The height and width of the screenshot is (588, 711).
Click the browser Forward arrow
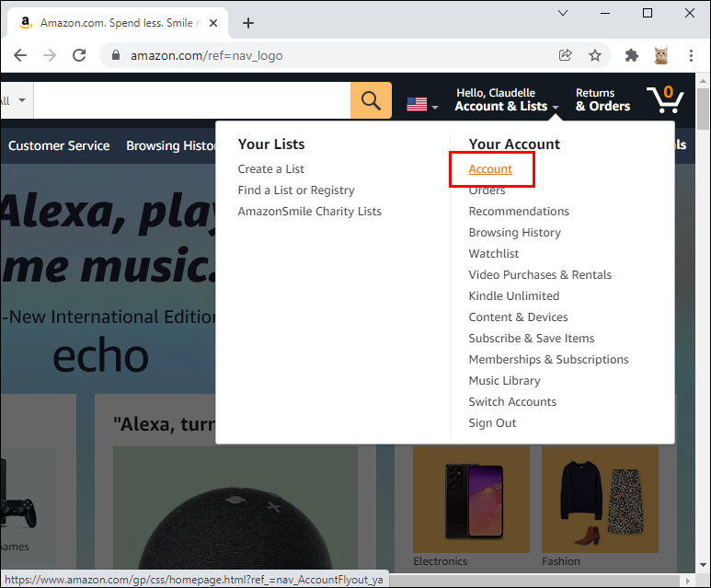click(50, 56)
